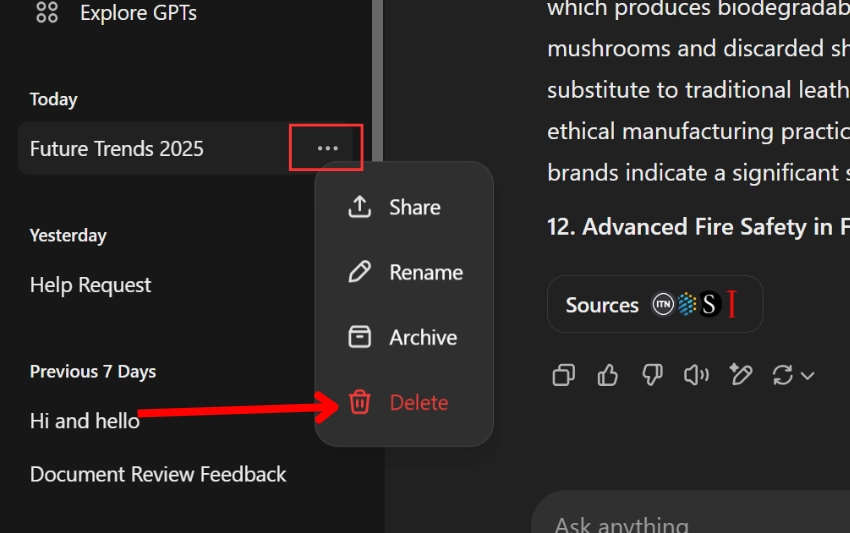Open the Hi and hello conversation
Viewport: 850px width, 533px height.
(85, 421)
